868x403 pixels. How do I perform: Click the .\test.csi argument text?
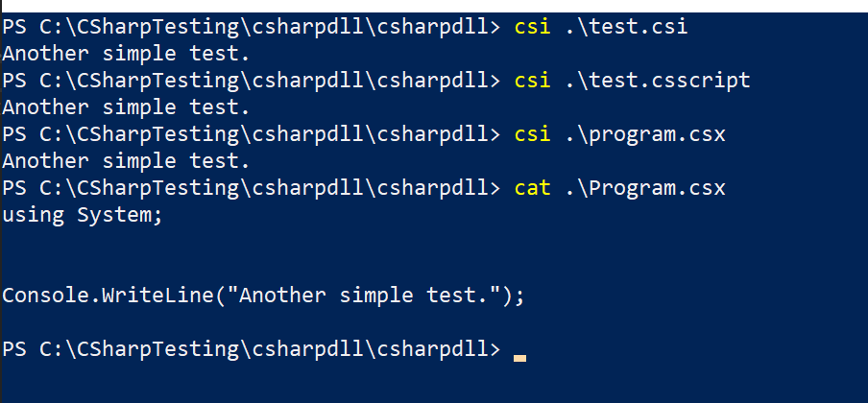click(x=626, y=27)
